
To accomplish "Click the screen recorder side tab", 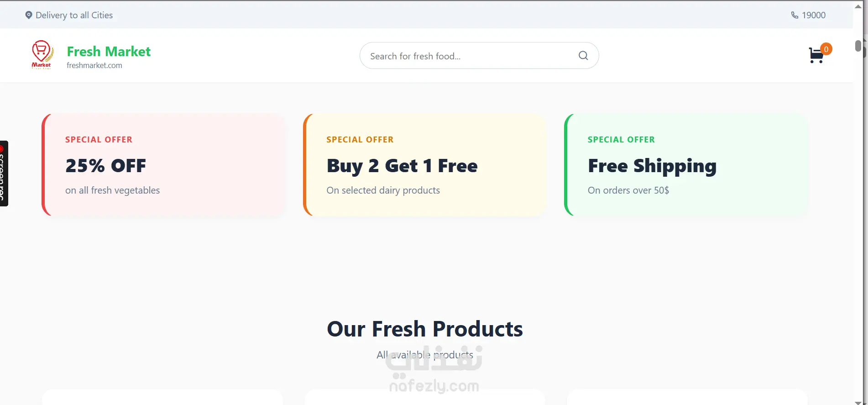I will pos(4,174).
